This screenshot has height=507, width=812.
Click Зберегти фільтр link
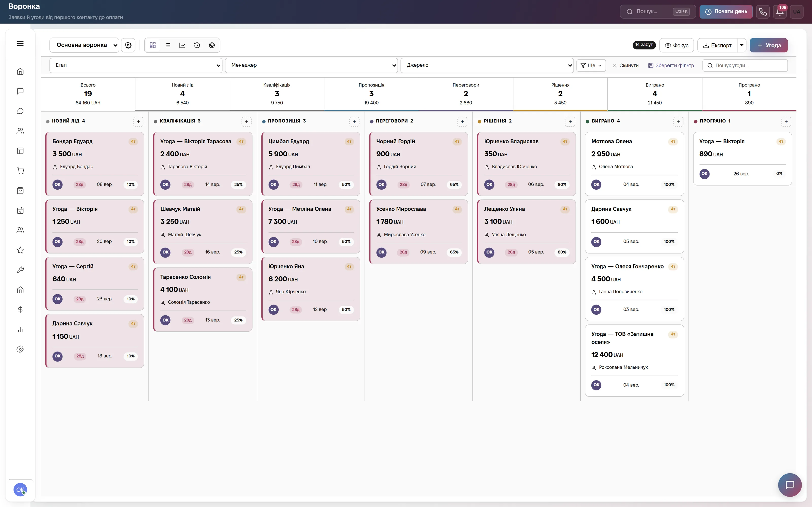tap(671, 65)
